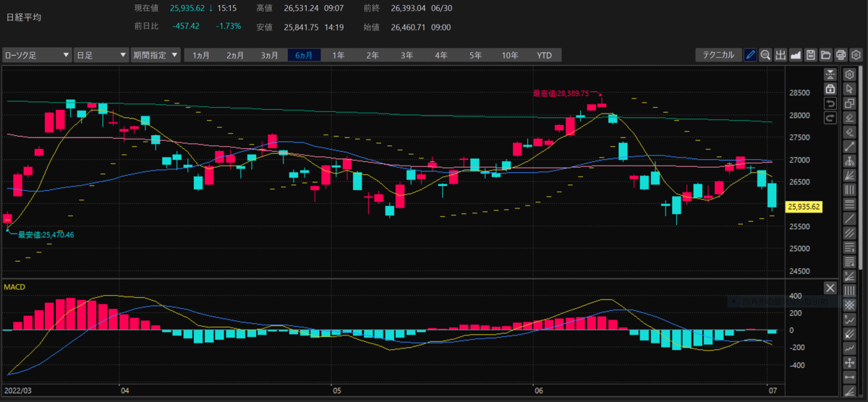Open saved chart via the folder icon

pos(826,55)
